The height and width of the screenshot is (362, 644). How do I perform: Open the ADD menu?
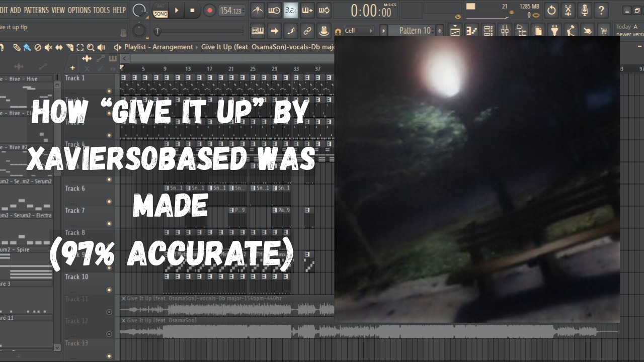coord(16,10)
